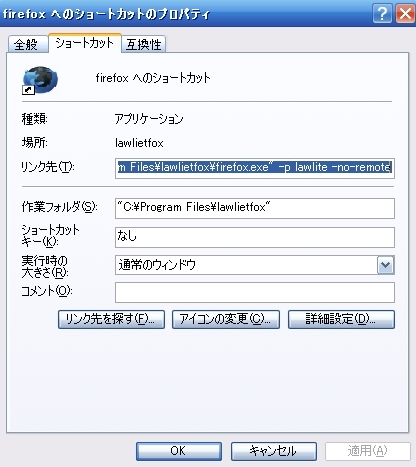The width and height of the screenshot is (416, 467).
Task: Click the キャンセル button
Action: click(x=274, y=451)
